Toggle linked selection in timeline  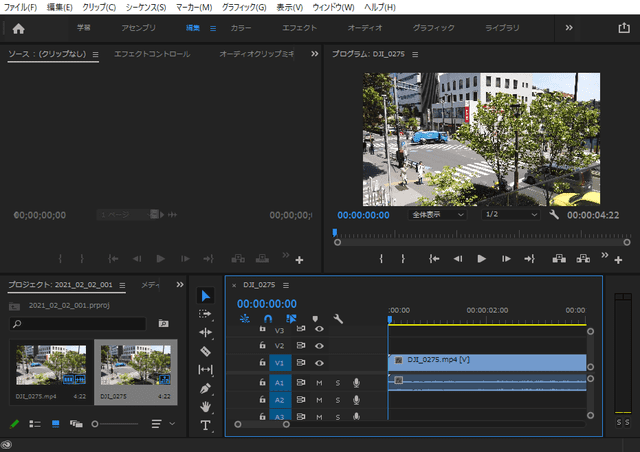coord(291,318)
